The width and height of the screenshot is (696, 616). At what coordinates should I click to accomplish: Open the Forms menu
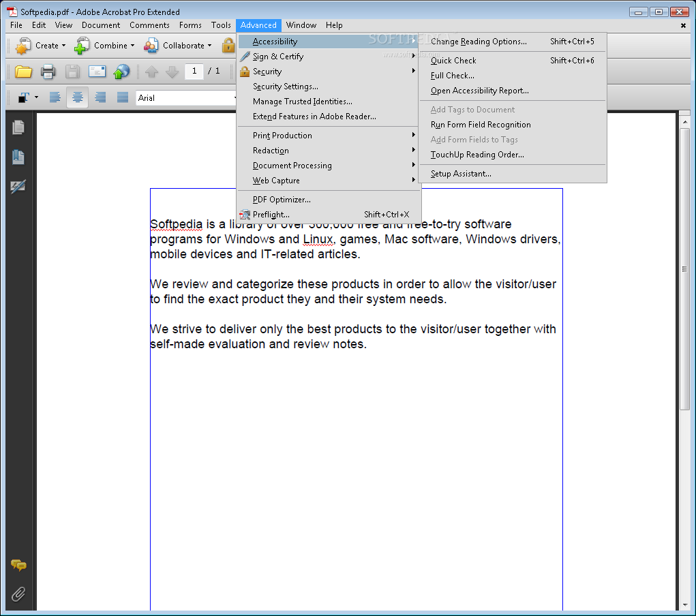[190, 25]
